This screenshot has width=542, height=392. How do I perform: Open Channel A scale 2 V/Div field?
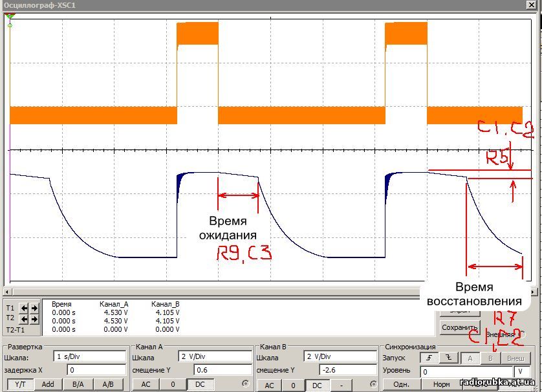point(215,356)
